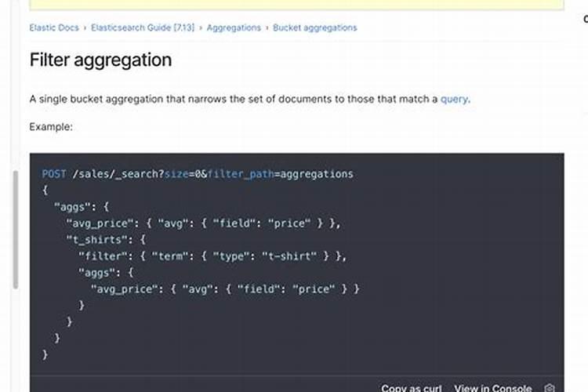Click the Elastic Docs breadcrumb
The image size is (588, 392).
(x=54, y=27)
